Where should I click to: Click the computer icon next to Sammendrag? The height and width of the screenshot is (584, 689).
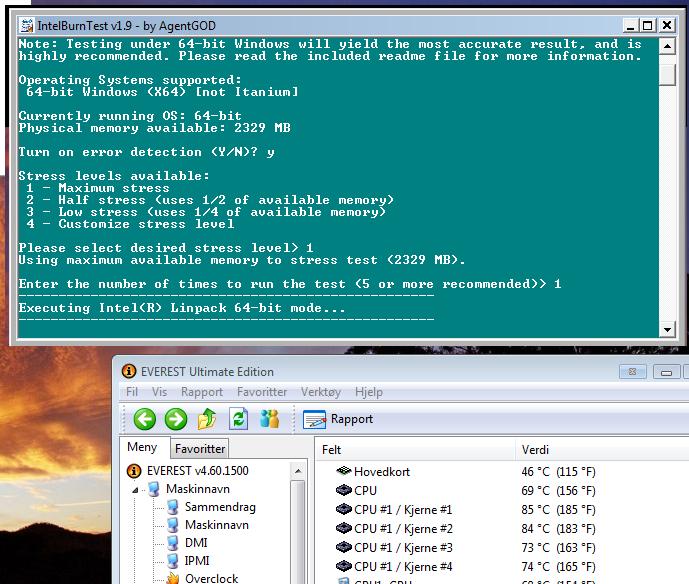[173, 507]
